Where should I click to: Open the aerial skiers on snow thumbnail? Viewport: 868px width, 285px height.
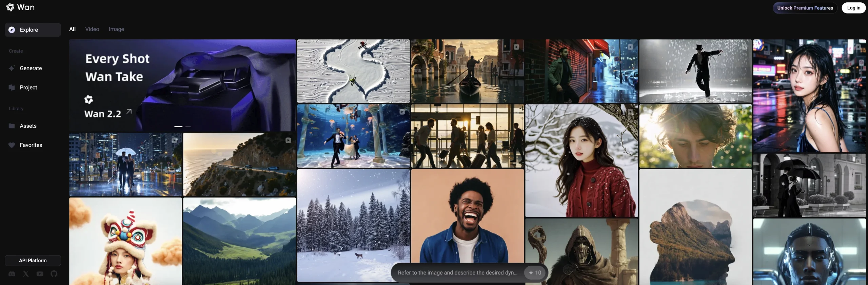pos(353,71)
